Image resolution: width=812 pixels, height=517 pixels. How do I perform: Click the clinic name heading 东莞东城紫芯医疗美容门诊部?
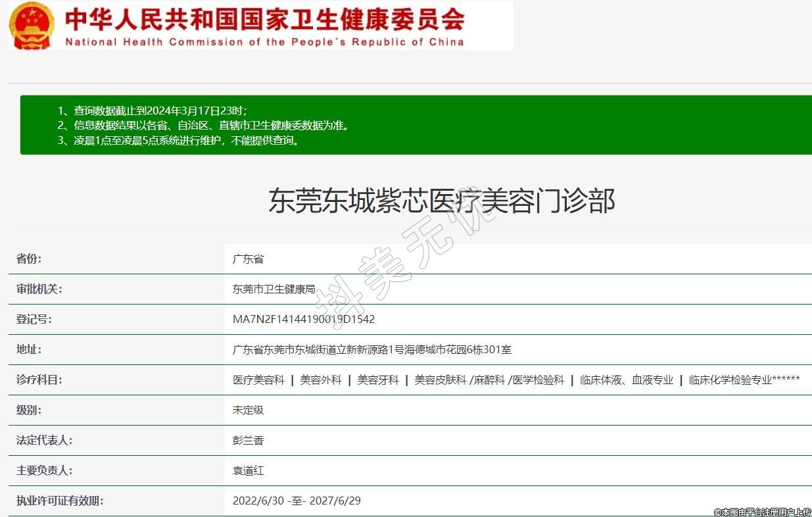tap(441, 201)
